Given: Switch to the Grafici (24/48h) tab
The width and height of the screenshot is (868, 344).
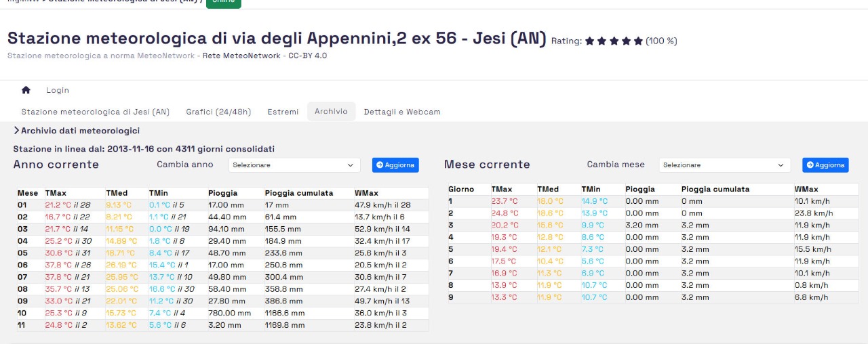Looking at the screenshot, I should click(218, 112).
